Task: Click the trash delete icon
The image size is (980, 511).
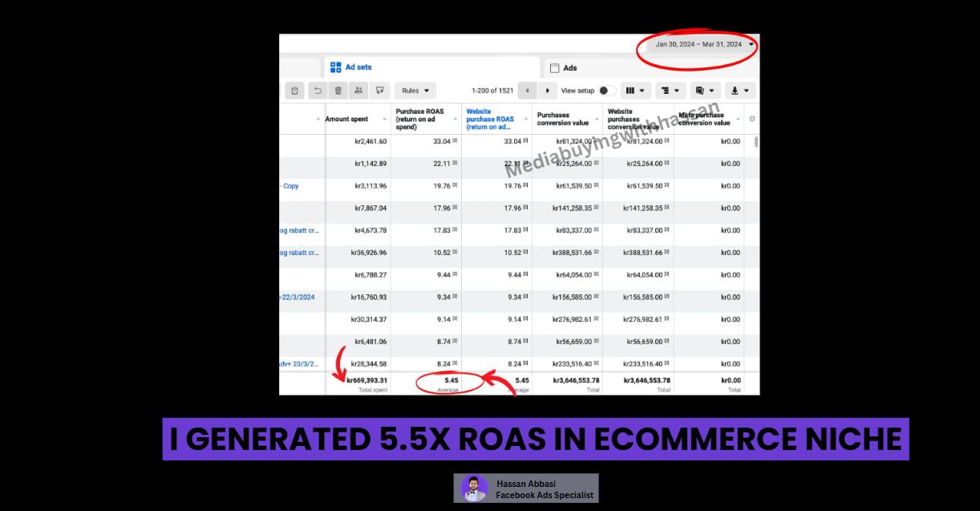Action: [x=338, y=91]
